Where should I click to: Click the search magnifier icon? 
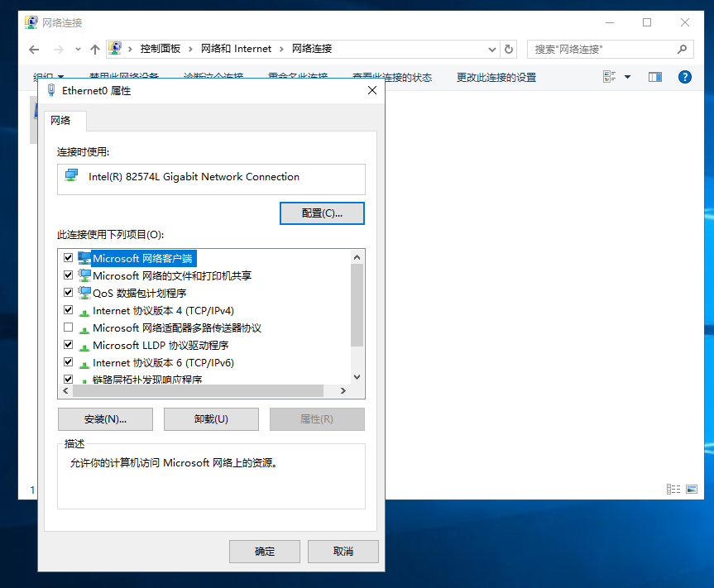pyautogui.click(x=682, y=49)
